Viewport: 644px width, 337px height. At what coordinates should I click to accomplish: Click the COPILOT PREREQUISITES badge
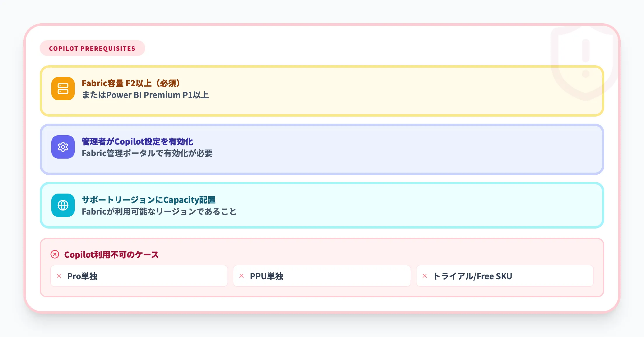[x=92, y=48]
